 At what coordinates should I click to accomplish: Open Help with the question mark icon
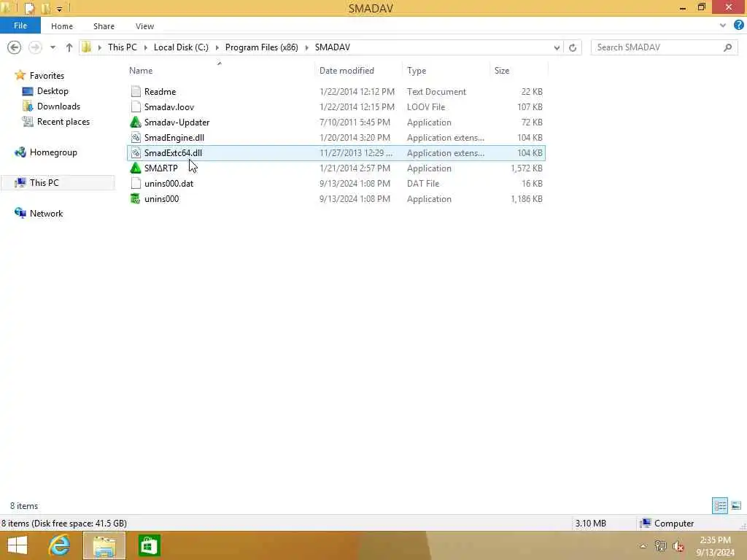(738, 26)
